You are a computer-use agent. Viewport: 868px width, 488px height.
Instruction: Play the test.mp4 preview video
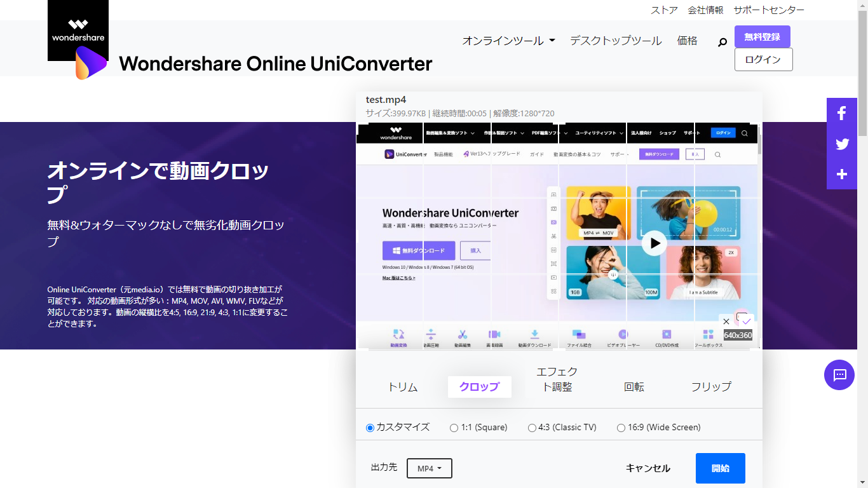tap(654, 243)
